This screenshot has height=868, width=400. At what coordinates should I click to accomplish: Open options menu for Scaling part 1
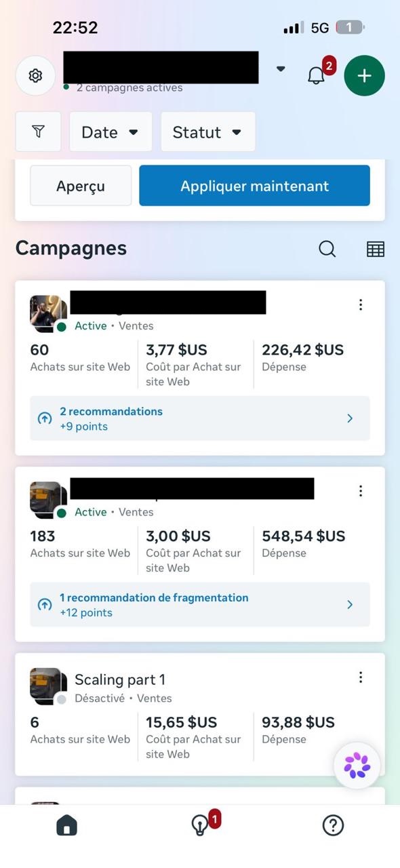point(361,677)
